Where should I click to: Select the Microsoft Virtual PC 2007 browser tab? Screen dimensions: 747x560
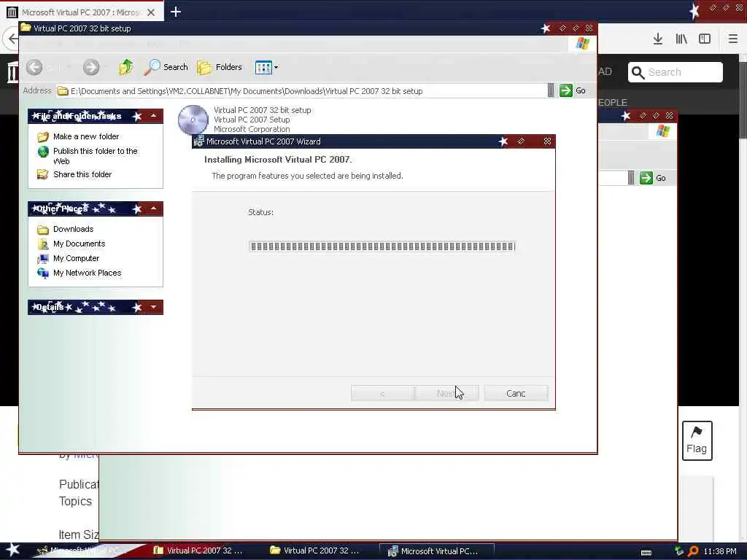[81, 12]
